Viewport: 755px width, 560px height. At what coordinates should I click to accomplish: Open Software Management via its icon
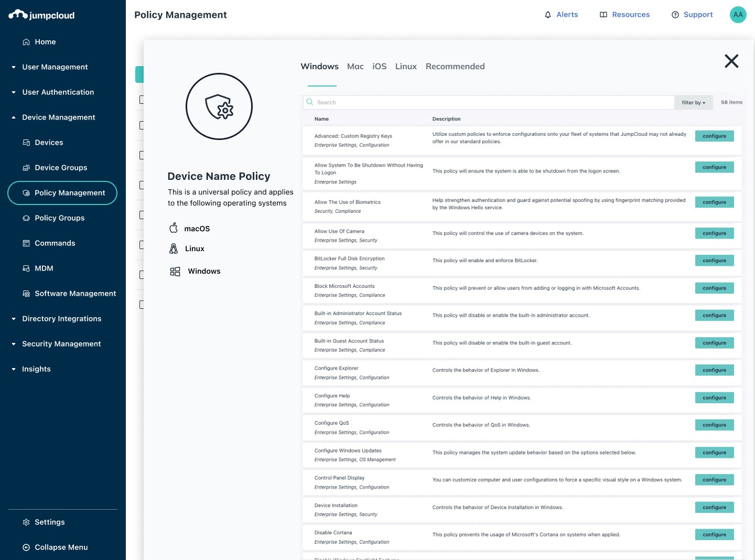pos(26,294)
